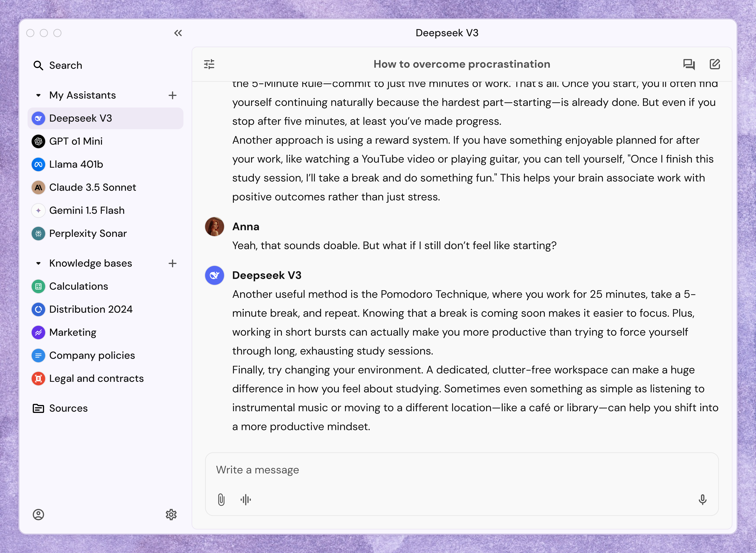This screenshot has width=756, height=553.
Task: Open settings via the gear icon
Action: [x=171, y=515]
